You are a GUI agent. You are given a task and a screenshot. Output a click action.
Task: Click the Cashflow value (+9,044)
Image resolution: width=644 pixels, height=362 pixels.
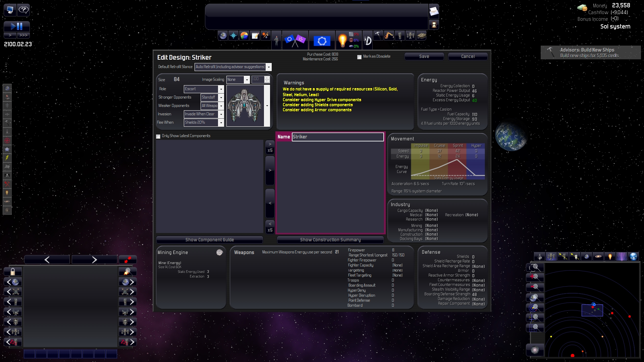(619, 12)
